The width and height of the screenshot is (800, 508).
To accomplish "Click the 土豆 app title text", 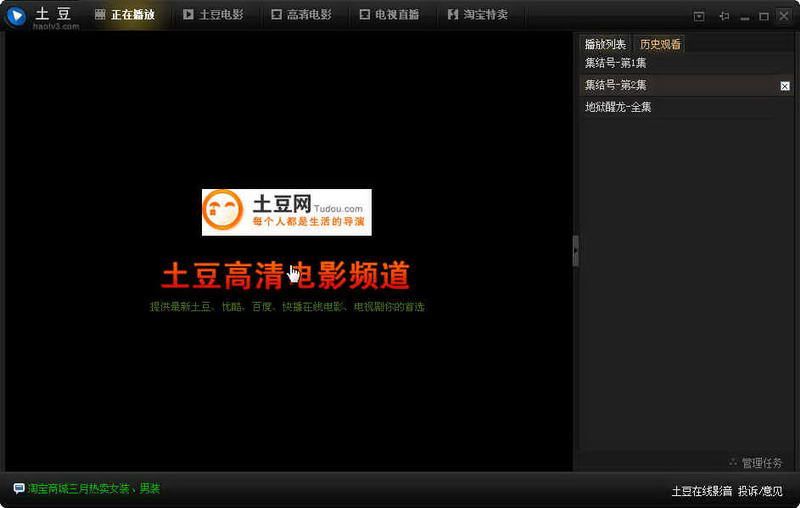I will pyautogui.click(x=53, y=13).
